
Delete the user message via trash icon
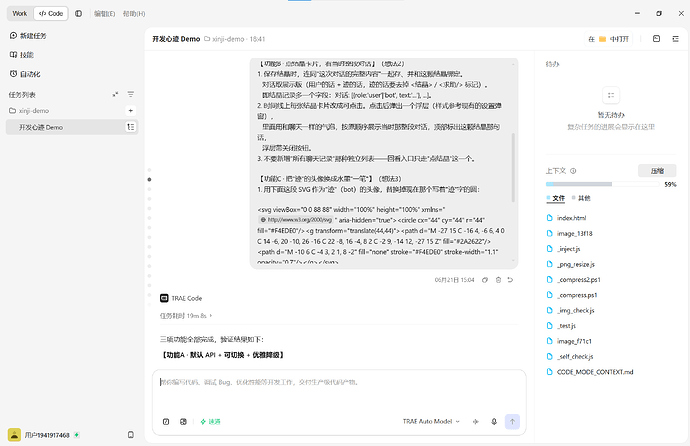(498, 280)
